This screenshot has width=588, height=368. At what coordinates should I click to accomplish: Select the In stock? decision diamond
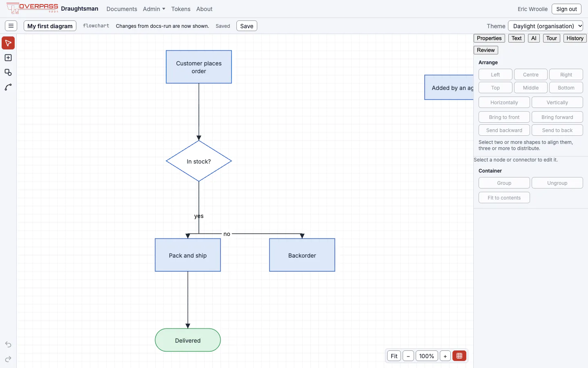point(199,161)
